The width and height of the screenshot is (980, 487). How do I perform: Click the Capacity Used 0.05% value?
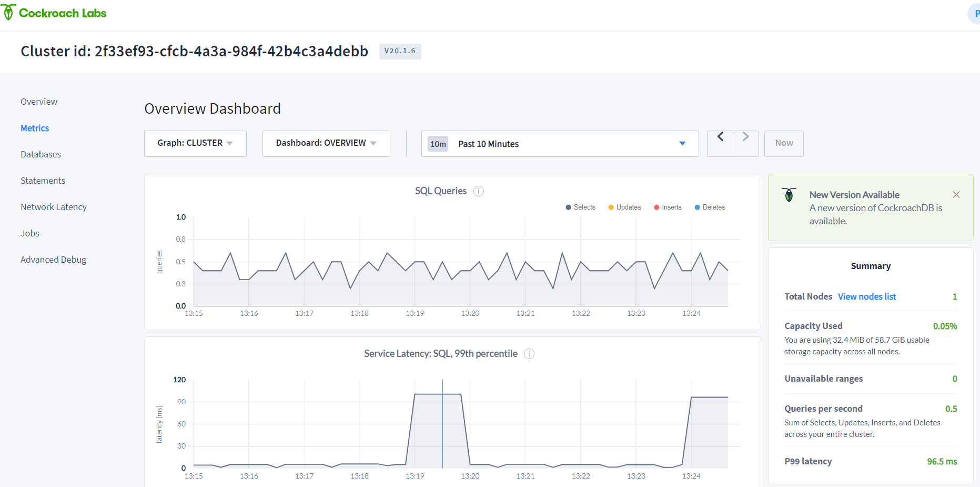[945, 326]
